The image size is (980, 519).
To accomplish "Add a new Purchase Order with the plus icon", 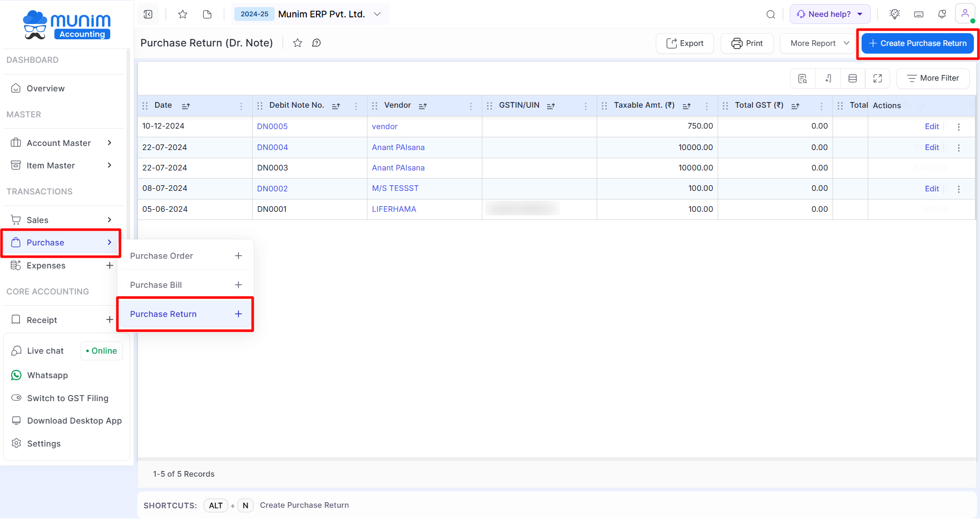I will click(238, 256).
